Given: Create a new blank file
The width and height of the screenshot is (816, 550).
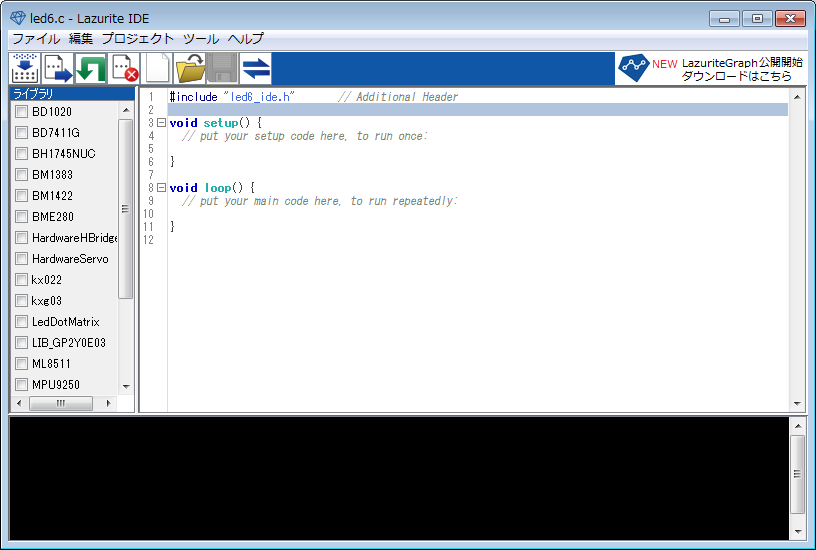Looking at the screenshot, I should click(157, 68).
